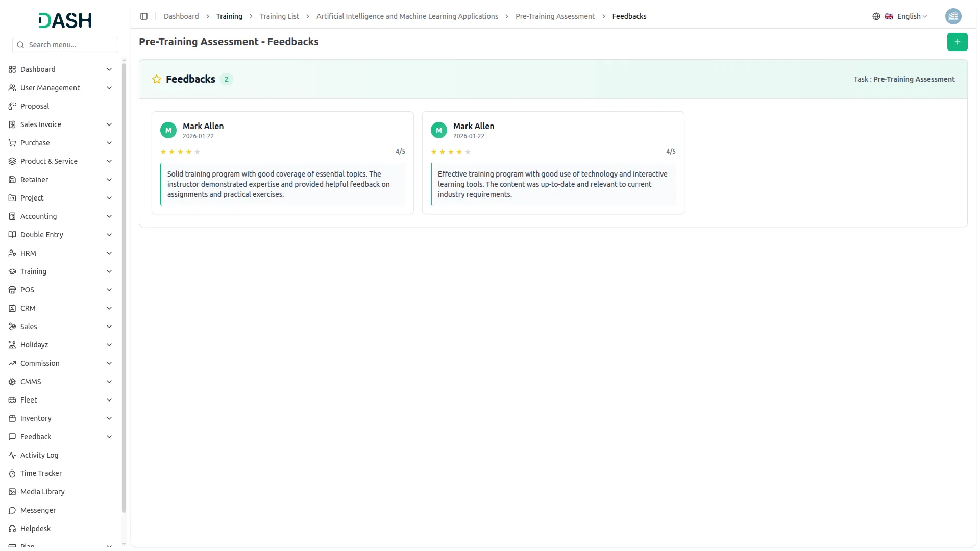Open the user avatar menu
Image resolution: width=980 pixels, height=551 pixels.
[x=953, y=16]
